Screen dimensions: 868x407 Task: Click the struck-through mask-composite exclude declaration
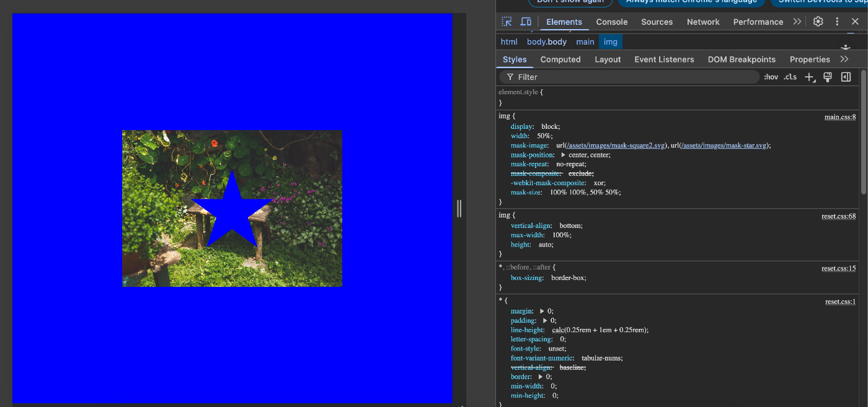[552, 173]
